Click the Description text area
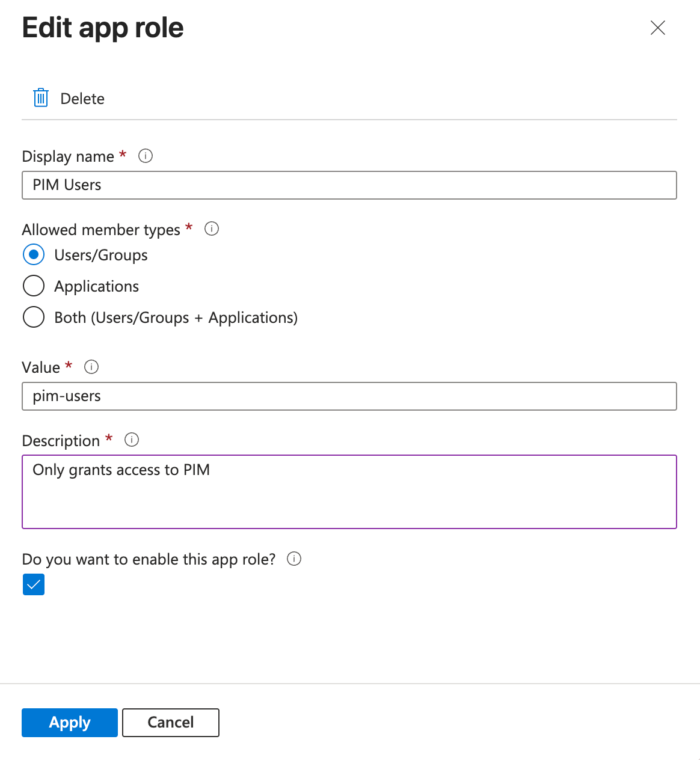This screenshot has width=700, height=760. (x=349, y=492)
